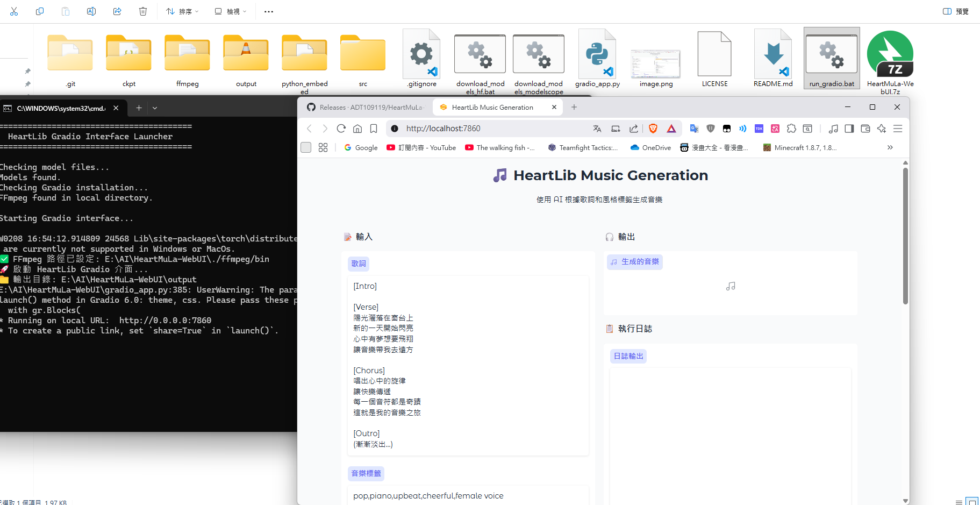980x505 pixels.
Task: Select the gradio_app.py file
Action: point(598,59)
